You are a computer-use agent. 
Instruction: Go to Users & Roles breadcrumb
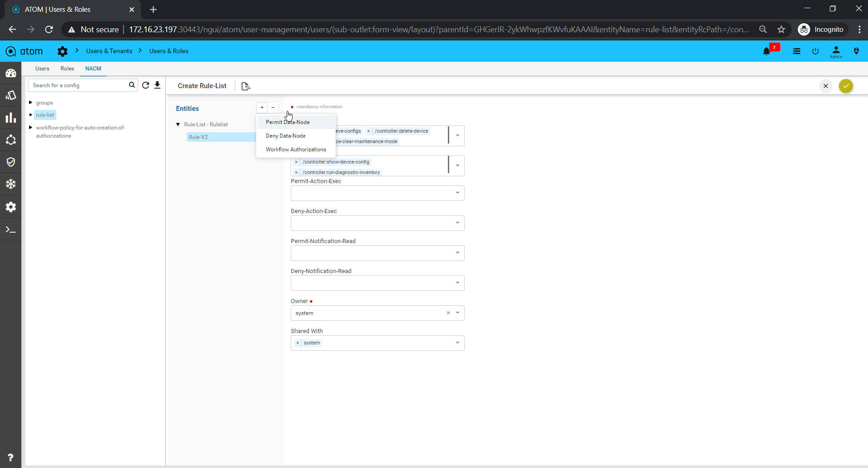169,51
